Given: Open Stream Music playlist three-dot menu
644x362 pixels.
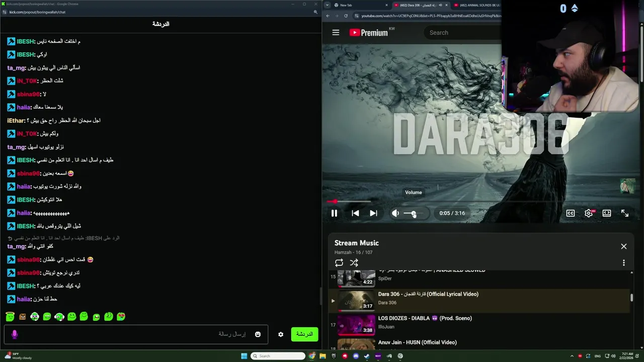Looking at the screenshot, I should click(x=624, y=262).
